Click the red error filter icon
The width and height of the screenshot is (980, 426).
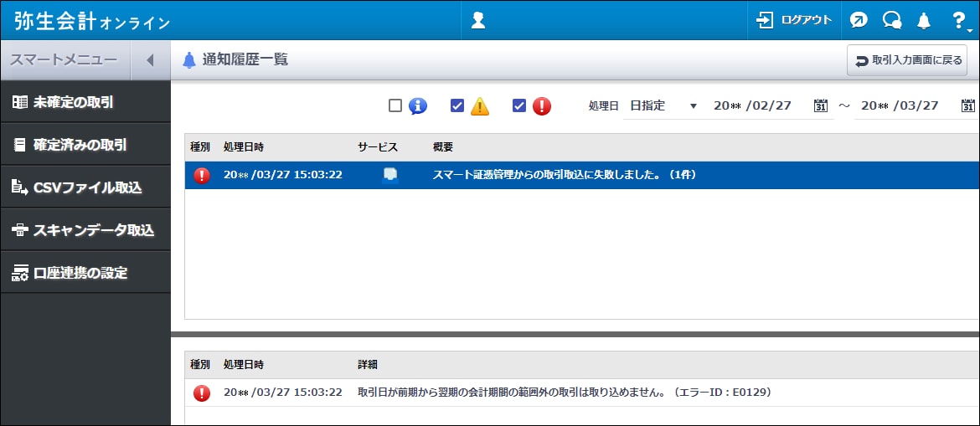click(x=542, y=106)
